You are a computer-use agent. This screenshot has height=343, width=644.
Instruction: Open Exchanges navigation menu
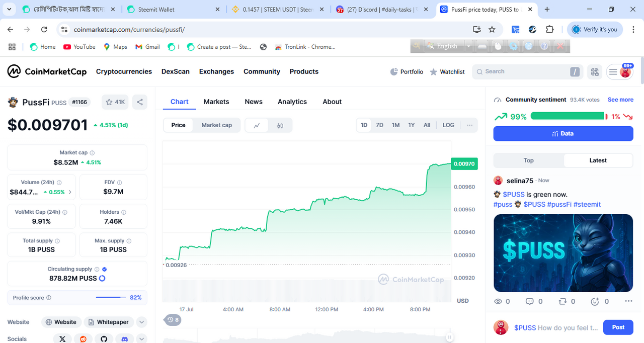point(216,71)
